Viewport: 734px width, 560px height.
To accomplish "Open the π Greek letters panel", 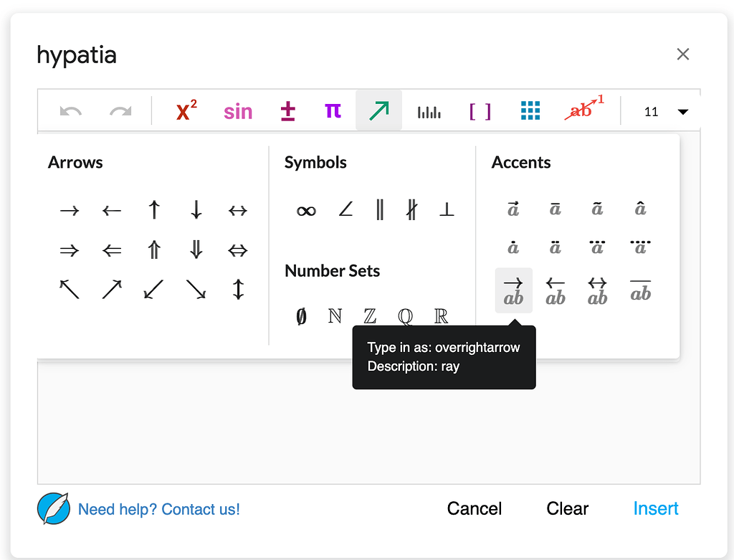I will [x=331, y=110].
